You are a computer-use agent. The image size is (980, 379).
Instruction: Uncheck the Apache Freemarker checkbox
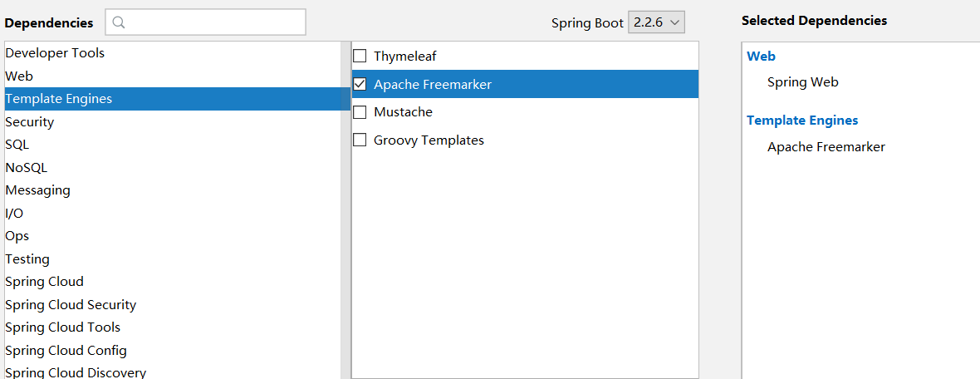click(360, 84)
